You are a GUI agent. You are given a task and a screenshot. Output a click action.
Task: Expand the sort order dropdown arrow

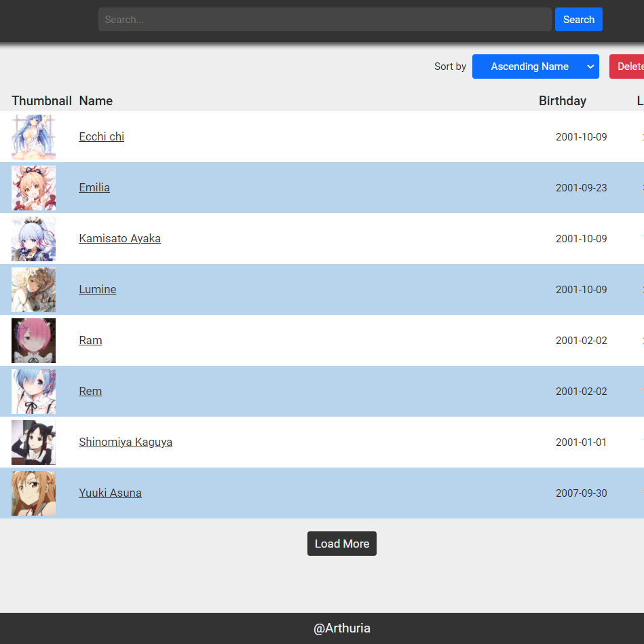pos(590,67)
